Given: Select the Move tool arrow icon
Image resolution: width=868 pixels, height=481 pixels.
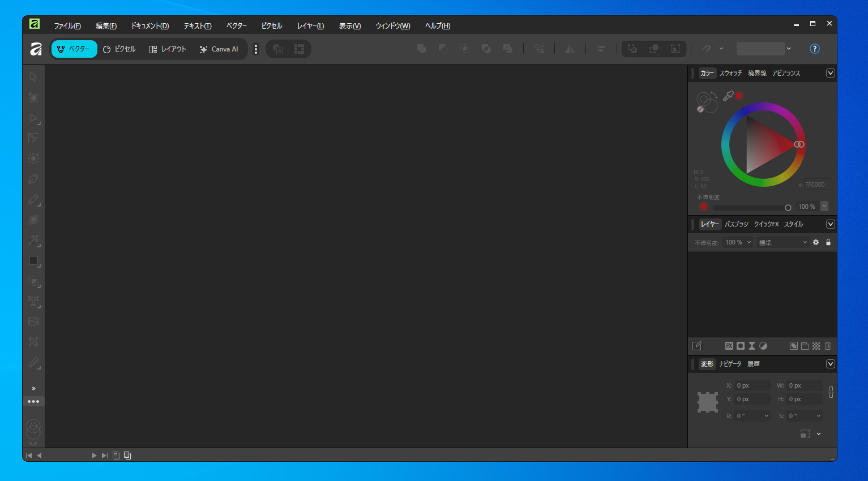Looking at the screenshot, I should 33,77.
